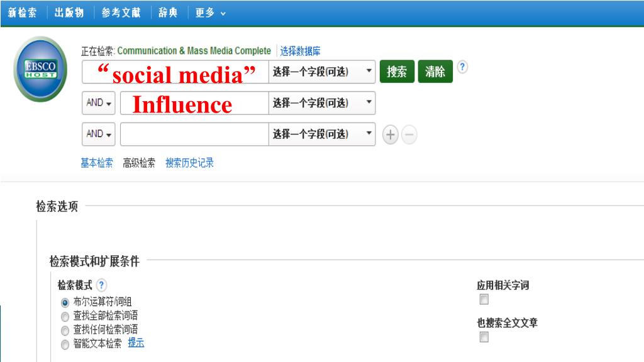Click Communication & Mass Media Complete database name
The image size is (644, 362).
194,51
